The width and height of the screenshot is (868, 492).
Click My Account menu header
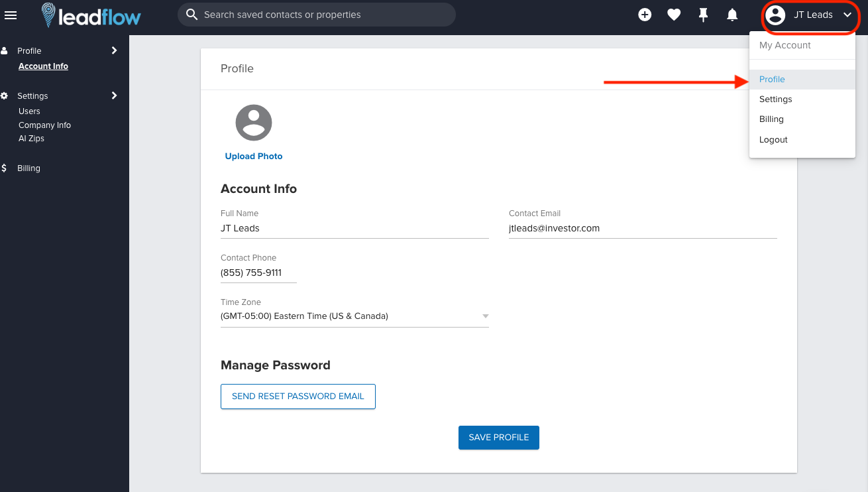785,45
